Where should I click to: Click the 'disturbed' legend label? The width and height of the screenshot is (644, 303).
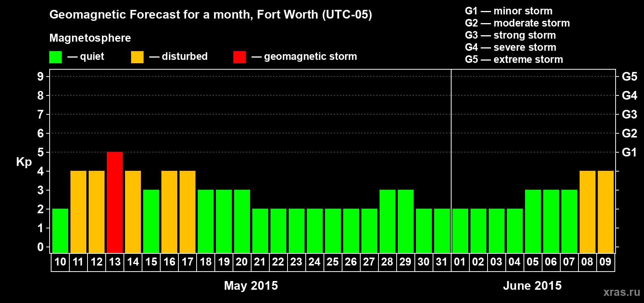(185, 56)
